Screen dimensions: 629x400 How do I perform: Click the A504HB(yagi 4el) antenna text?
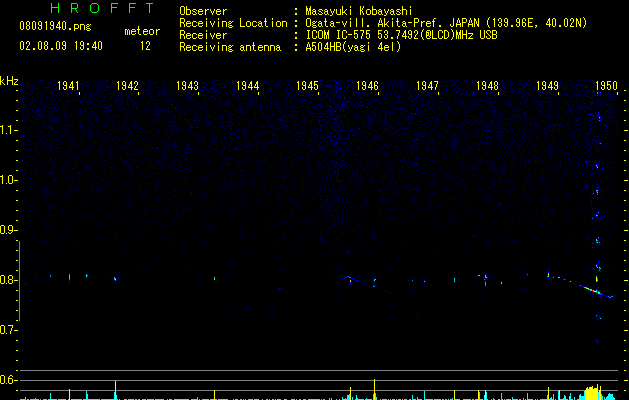tap(353, 47)
